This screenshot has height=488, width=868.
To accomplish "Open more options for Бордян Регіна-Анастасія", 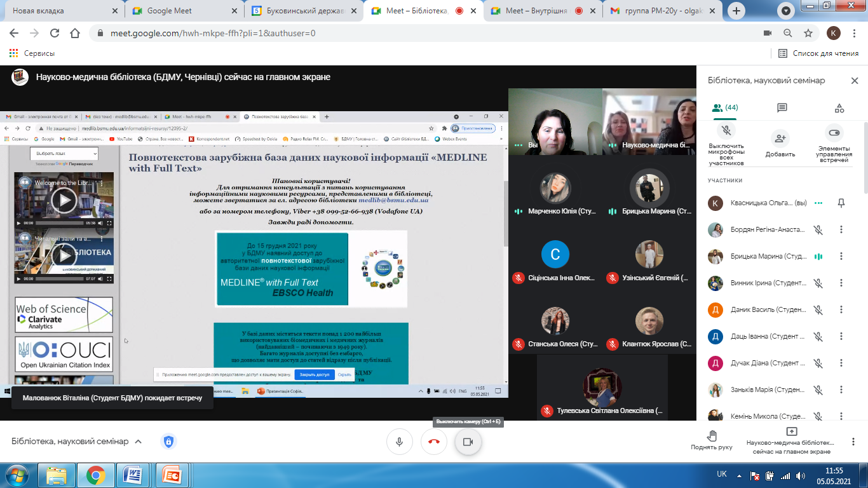I will (x=841, y=230).
